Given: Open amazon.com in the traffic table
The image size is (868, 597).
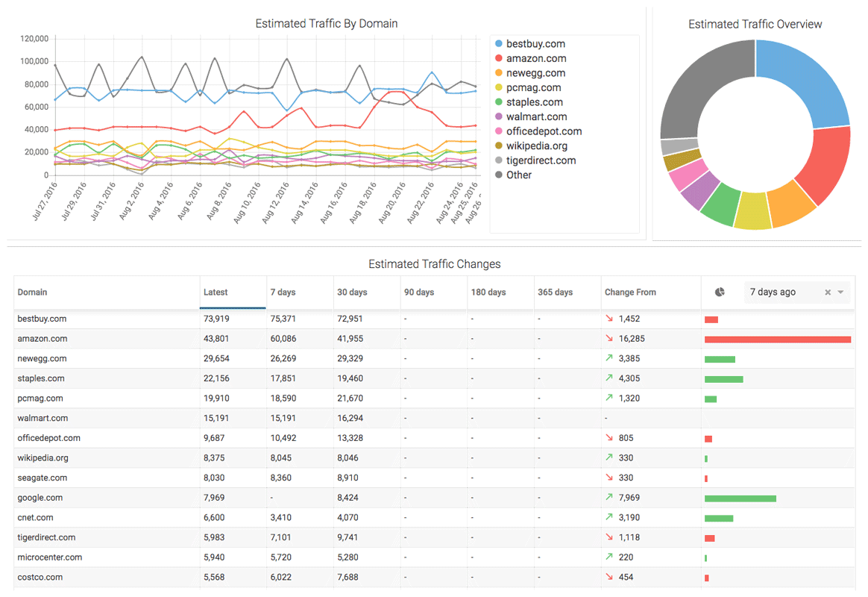Looking at the screenshot, I should [x=42, y=339].
